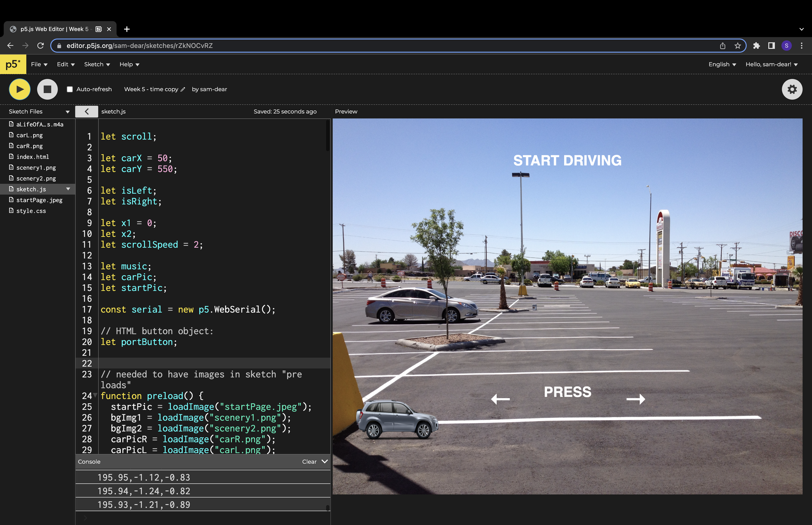The image size is (812, 525).
Task: Reload the page in the browser
Action: point(41,46)
